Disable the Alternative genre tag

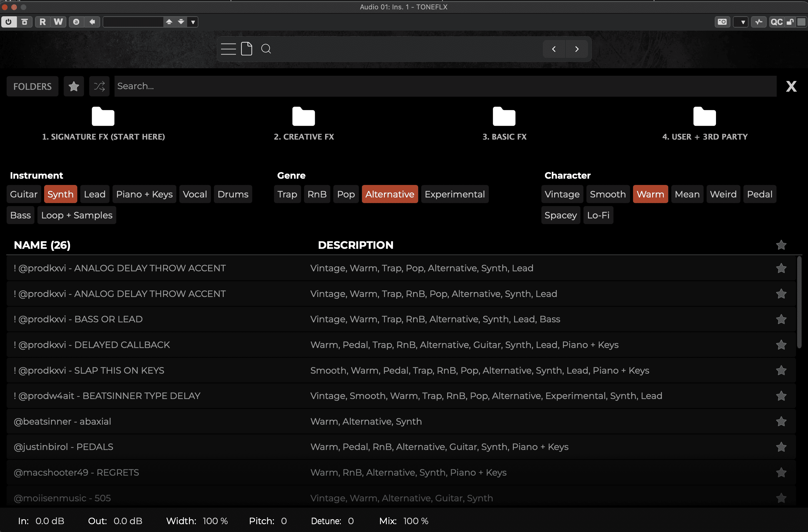[x=390, y=194]
